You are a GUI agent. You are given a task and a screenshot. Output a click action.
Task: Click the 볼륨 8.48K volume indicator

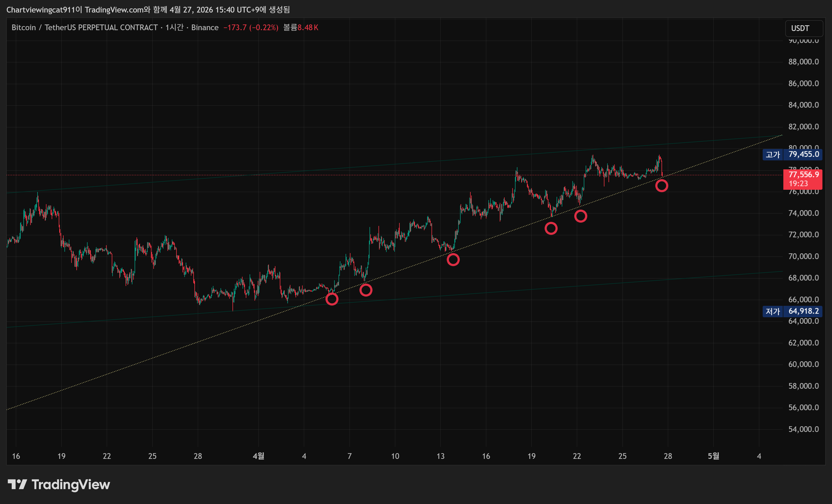pos(300,28)
